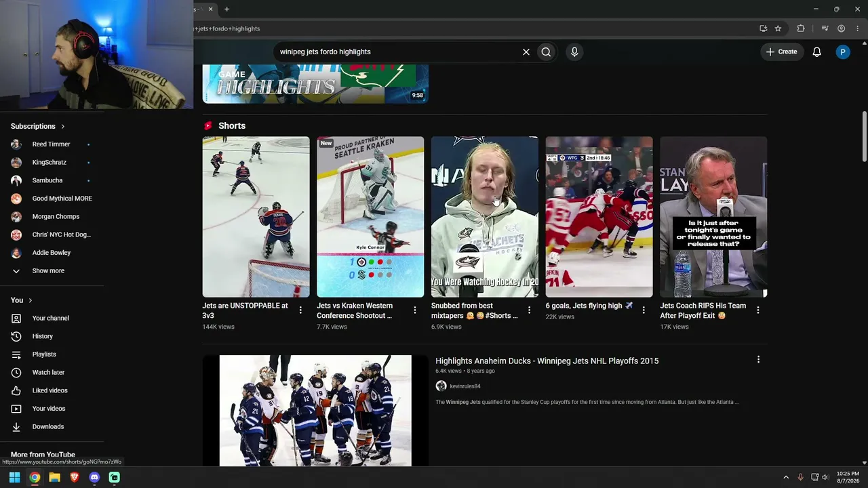
Task: Open Addie Bowley channel
Action: pos(52,253)
